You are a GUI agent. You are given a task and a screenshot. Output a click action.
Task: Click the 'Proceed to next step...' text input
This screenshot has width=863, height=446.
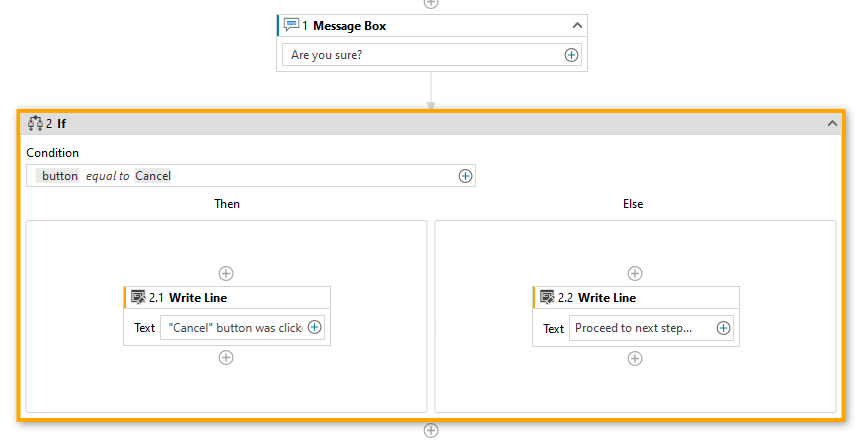[640, 327]
